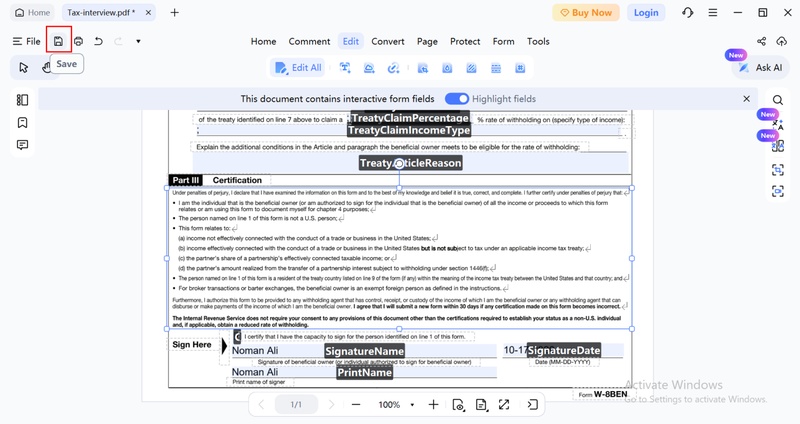Select the Add Link tool
This screenshot has width=800, height=424.
coord(393,68)
